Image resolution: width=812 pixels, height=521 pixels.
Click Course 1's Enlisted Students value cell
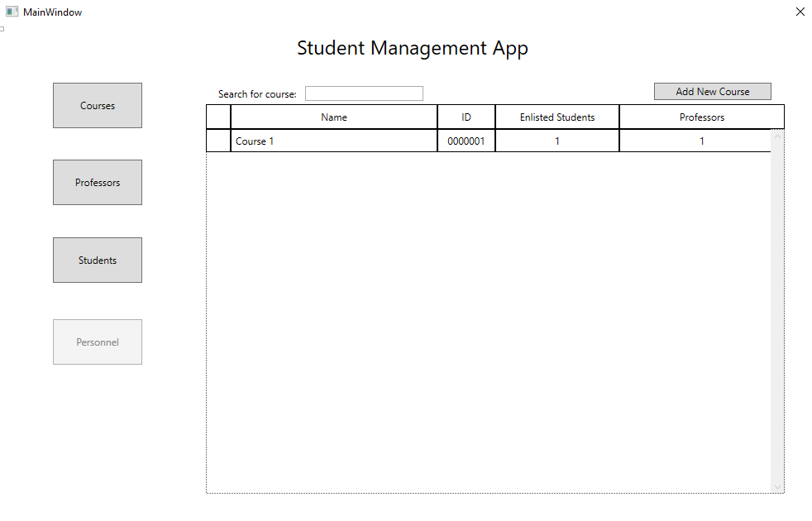[557, 141]
